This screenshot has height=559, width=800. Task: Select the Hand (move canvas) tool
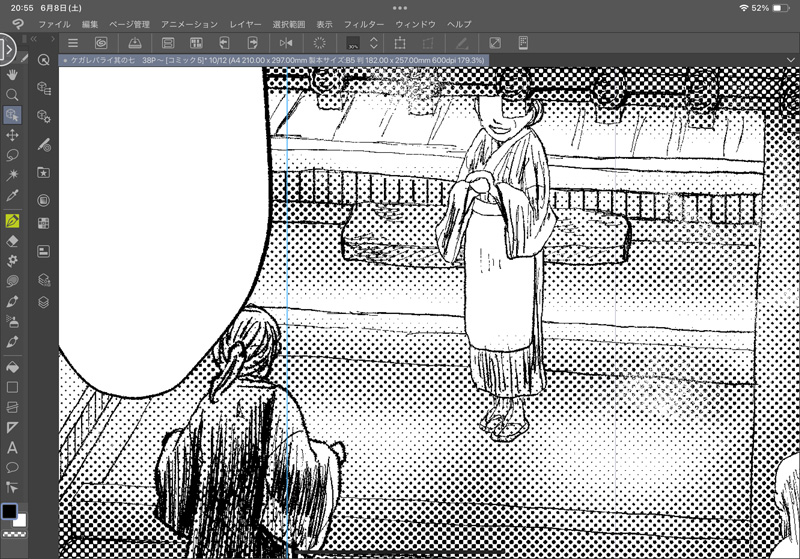coord(12,74)
